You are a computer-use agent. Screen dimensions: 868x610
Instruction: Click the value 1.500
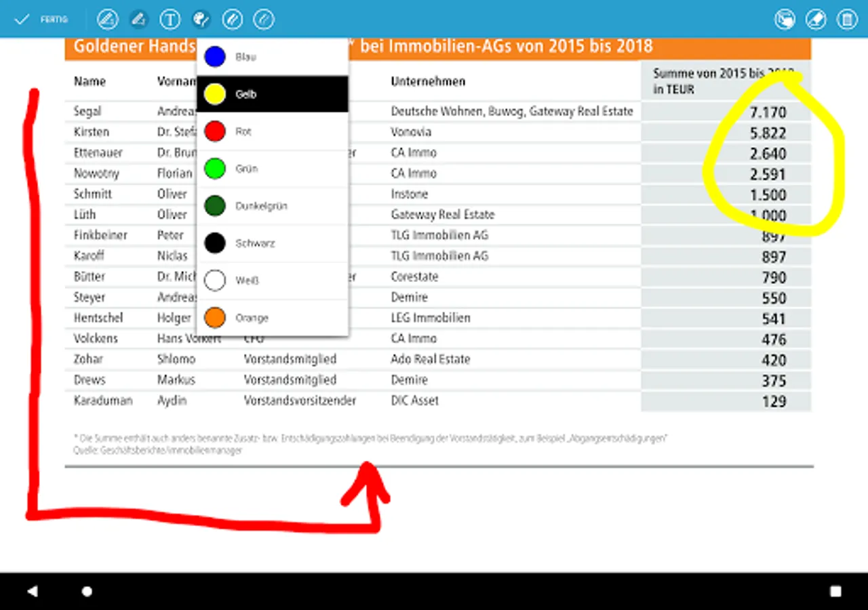768,195
